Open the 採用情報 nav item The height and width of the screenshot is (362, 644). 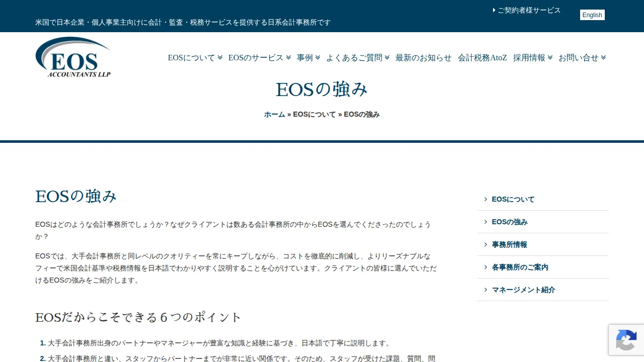[529, 58]
